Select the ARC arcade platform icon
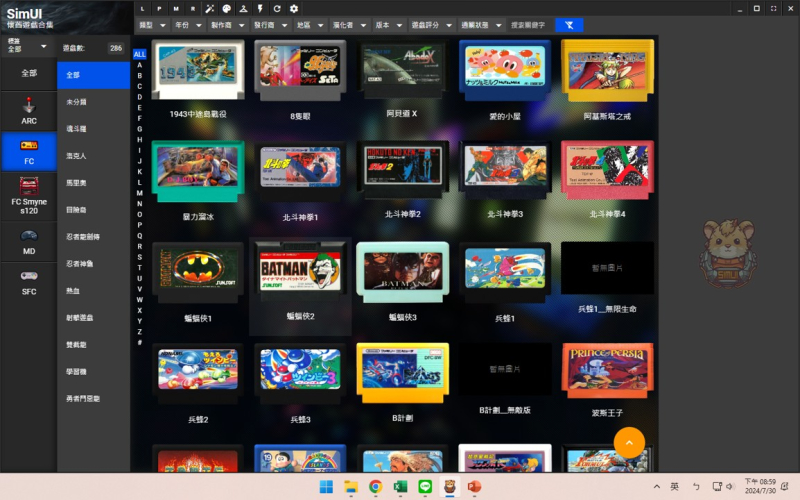 [x=29, y=111]
